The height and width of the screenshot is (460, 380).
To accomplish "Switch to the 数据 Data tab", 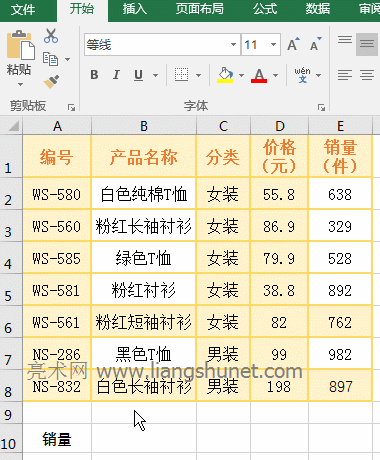I will pos(318,9).
